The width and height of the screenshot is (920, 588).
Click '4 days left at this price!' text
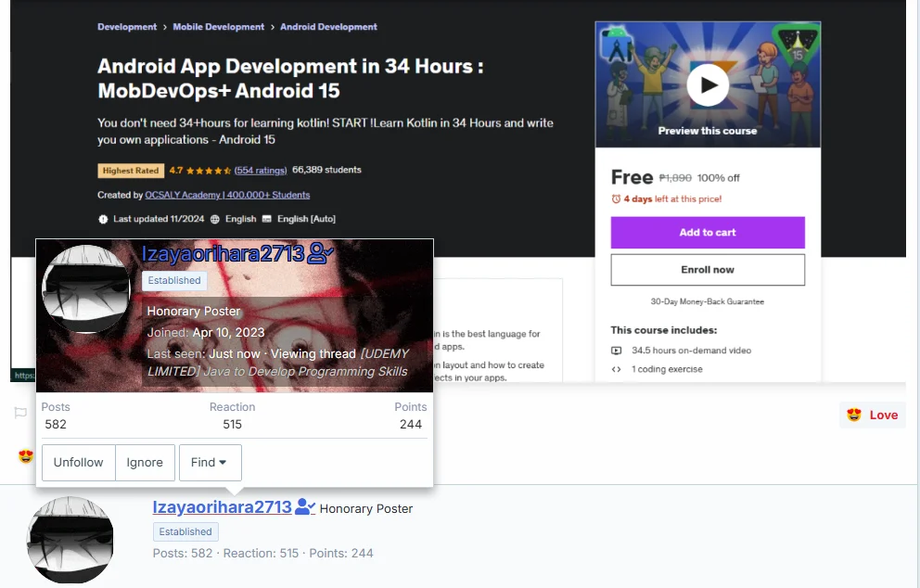coord(672,198)
